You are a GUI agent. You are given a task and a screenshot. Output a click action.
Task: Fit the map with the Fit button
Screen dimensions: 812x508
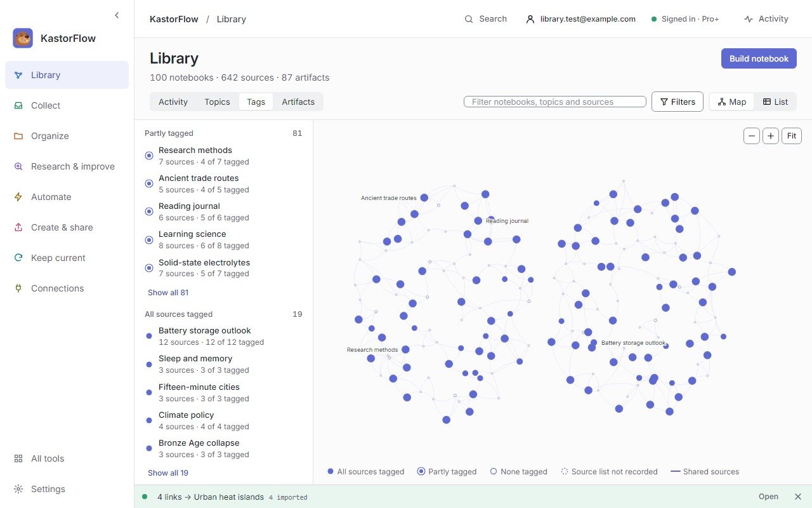click(x=792, y=136)
